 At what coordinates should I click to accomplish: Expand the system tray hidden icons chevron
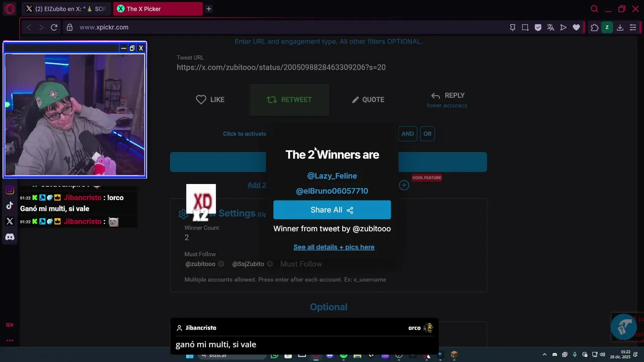click(544, 355)
